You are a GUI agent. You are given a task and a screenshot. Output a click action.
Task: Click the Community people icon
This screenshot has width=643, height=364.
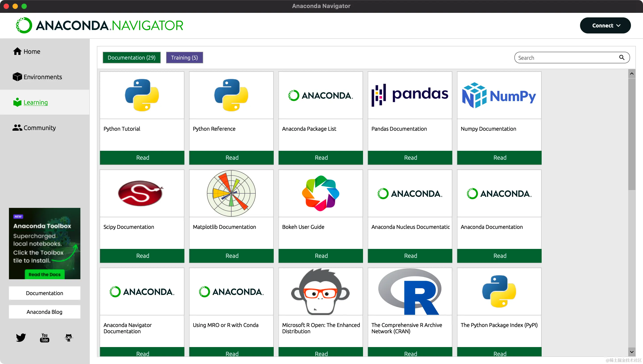[17, 128]
